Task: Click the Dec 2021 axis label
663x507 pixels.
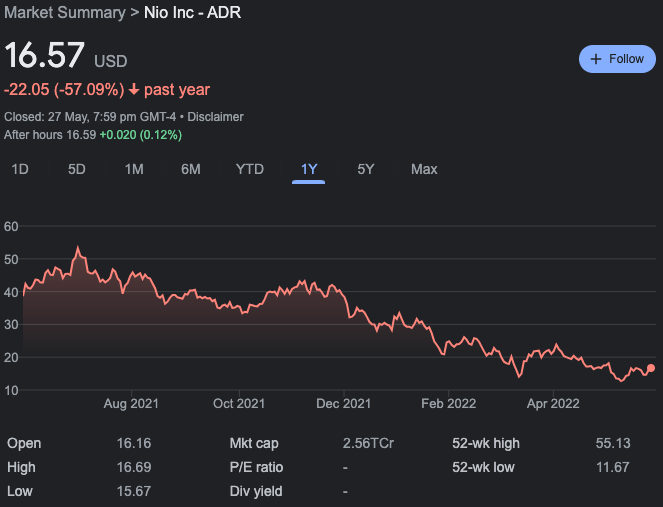Action: (344, 404)
